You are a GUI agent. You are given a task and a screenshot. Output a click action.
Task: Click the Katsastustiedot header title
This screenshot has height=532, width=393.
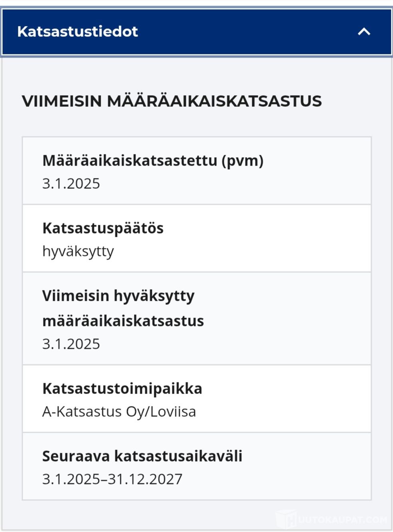tap(78, 31)
